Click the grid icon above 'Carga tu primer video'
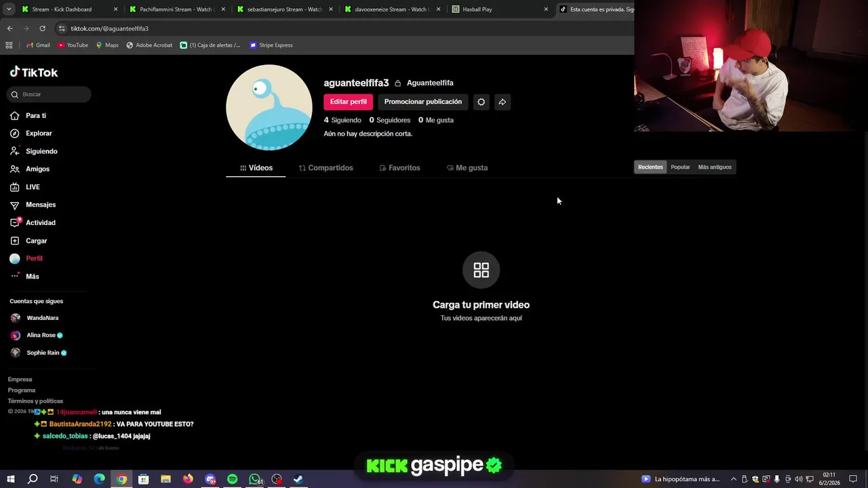 pyautogui.click(x=481, y=270)
